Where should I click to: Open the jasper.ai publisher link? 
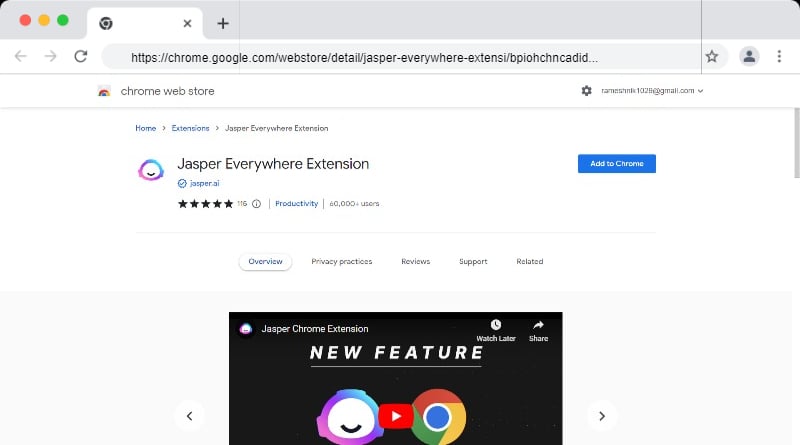coord(204,183)
